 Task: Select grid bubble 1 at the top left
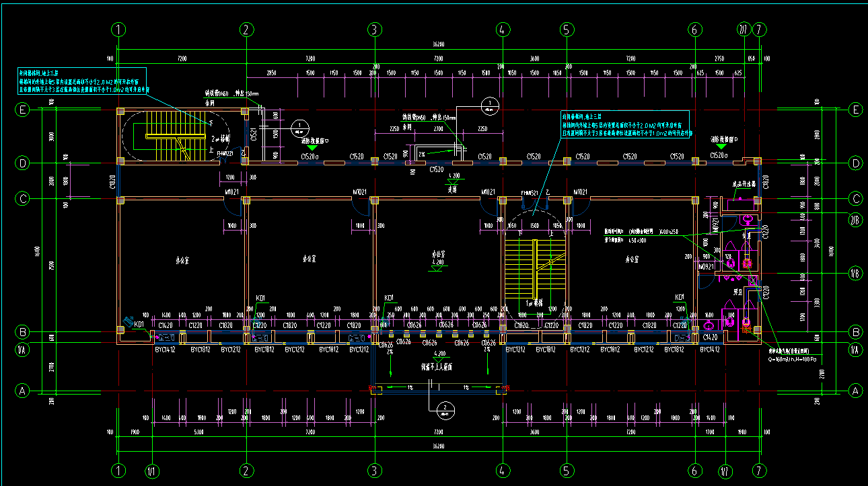(119, 30)
